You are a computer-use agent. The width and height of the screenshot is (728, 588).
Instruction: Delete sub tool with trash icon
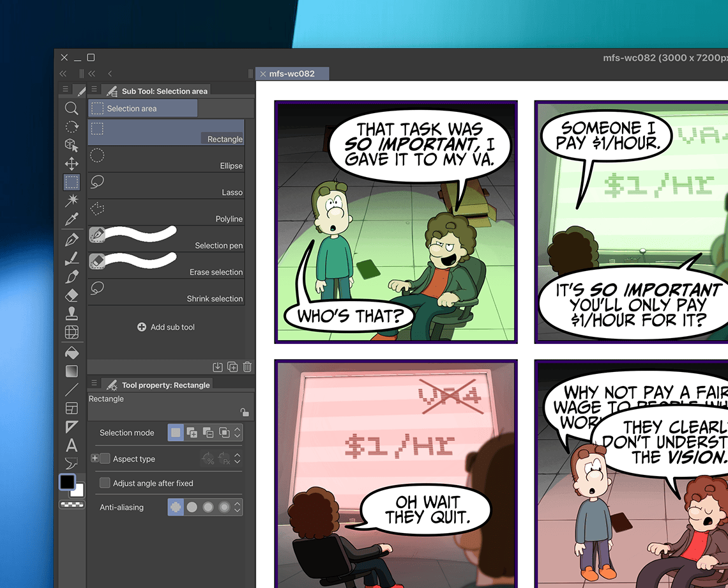tap(247, 367)
